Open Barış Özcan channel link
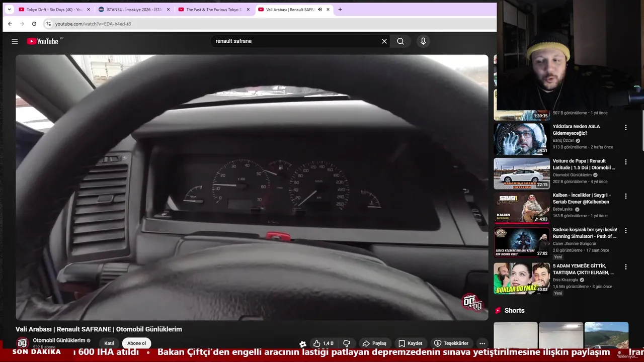The image size is (644, 362). pyautogui.click(x=563, y=140)
